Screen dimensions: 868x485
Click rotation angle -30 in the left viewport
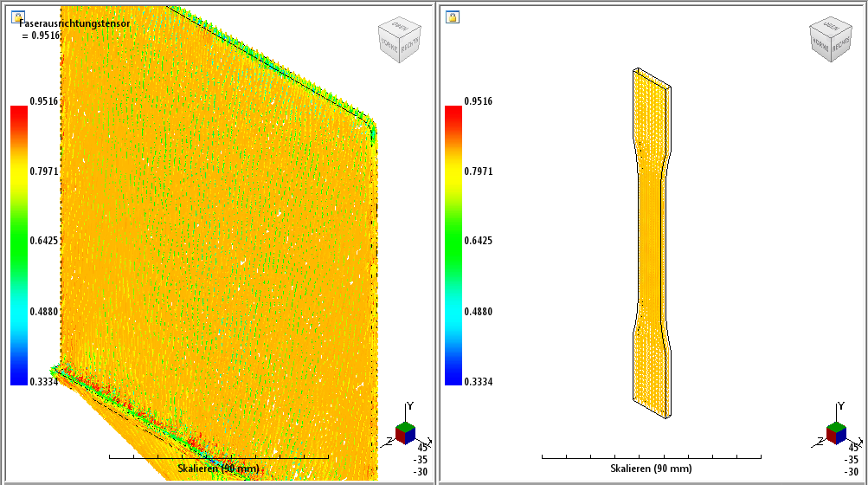[421, 472]
